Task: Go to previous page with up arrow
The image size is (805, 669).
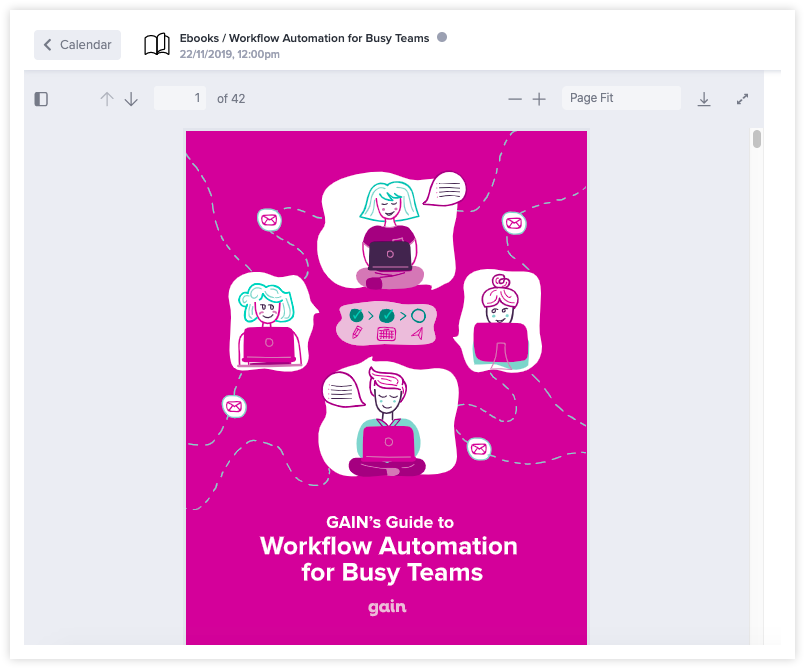Action: [x=107, y=99]
